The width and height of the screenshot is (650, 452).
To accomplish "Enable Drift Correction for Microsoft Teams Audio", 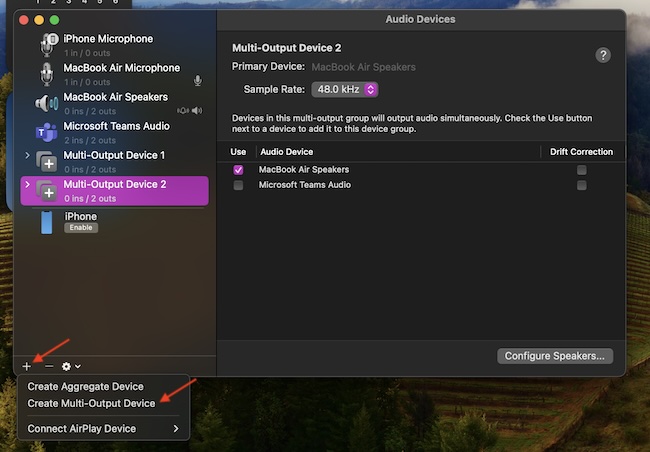I will (x=582, y=185).
